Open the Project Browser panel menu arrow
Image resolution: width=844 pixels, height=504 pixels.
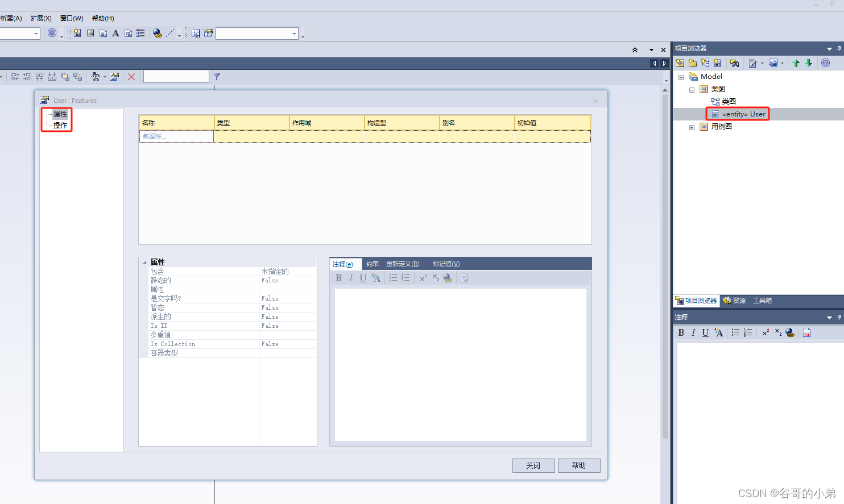click(x=829, y=49)
